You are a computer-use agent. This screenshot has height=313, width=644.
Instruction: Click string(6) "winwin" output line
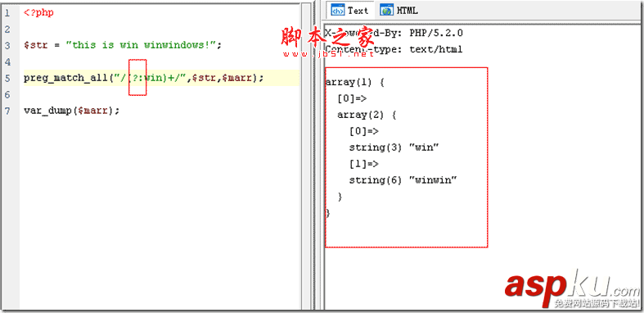[x=403, y=180]
